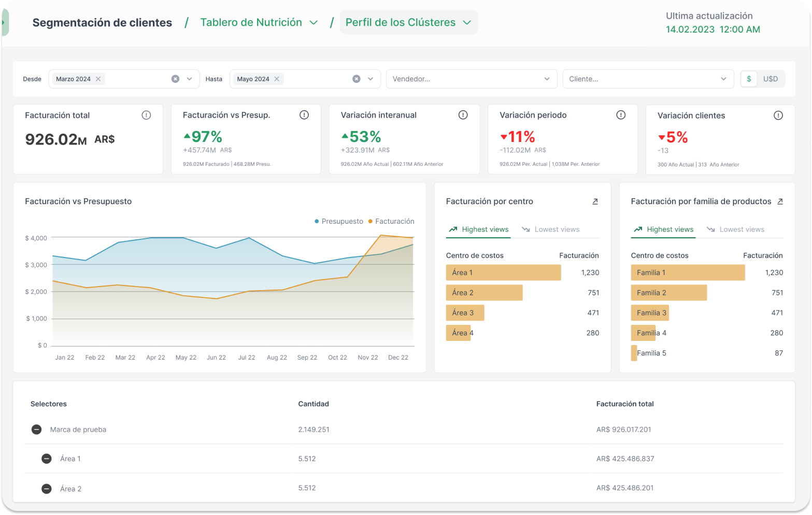The width and height of the screenshot is (812, 515).
Task: Select Lowest views tab in Facturación por centro
Action: tap(551, 230)
